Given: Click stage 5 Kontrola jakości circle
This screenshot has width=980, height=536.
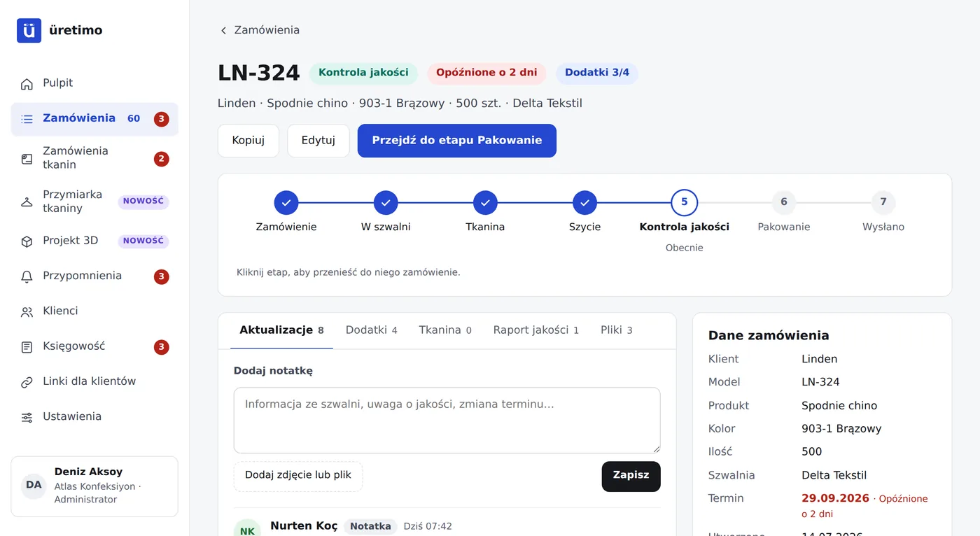Looking at the screenshot, I should coord(685,202).
